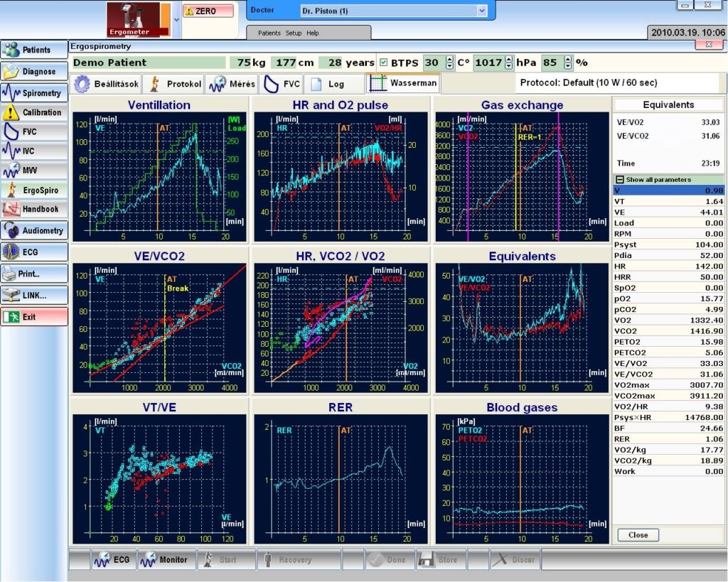Adjust the hPa pressure spinner arrows
Image resolution: width=728 pixels, height=582 pixels.
tap(509, 63)
